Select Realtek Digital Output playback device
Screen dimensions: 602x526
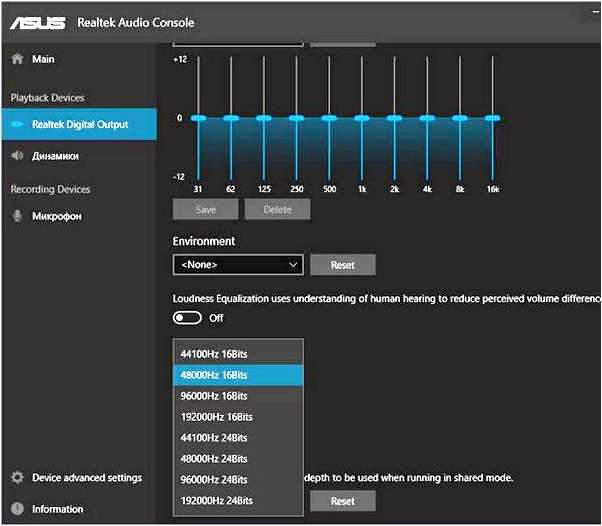[79, 124]
